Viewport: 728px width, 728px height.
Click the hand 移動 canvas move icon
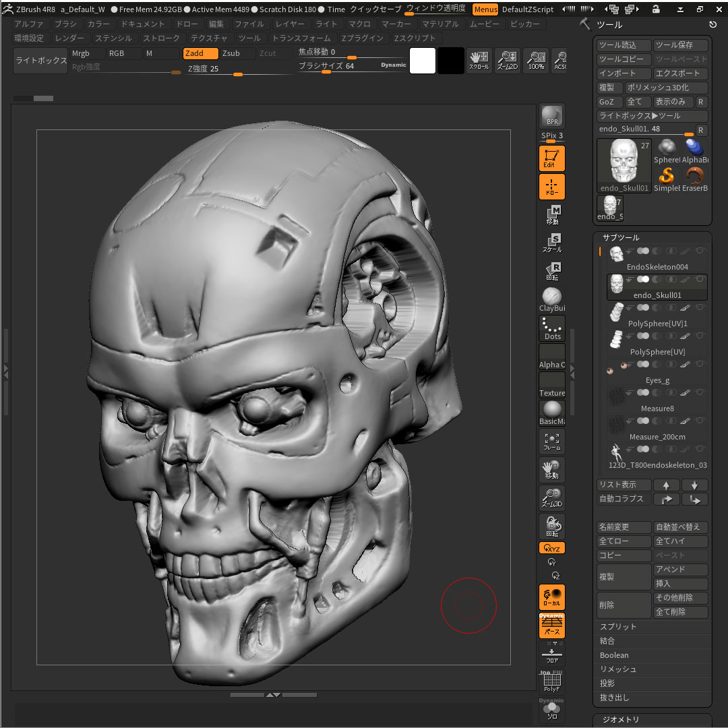[551, 470]
